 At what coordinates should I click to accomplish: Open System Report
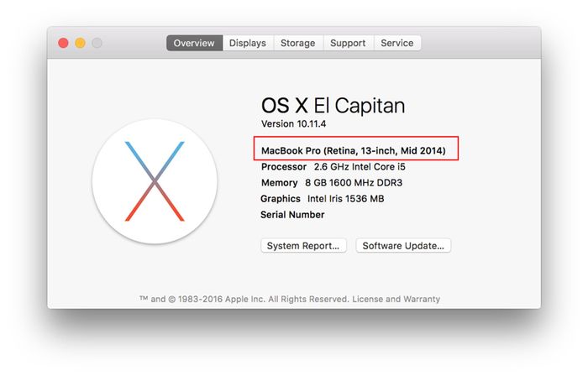[x=303, y=246]
